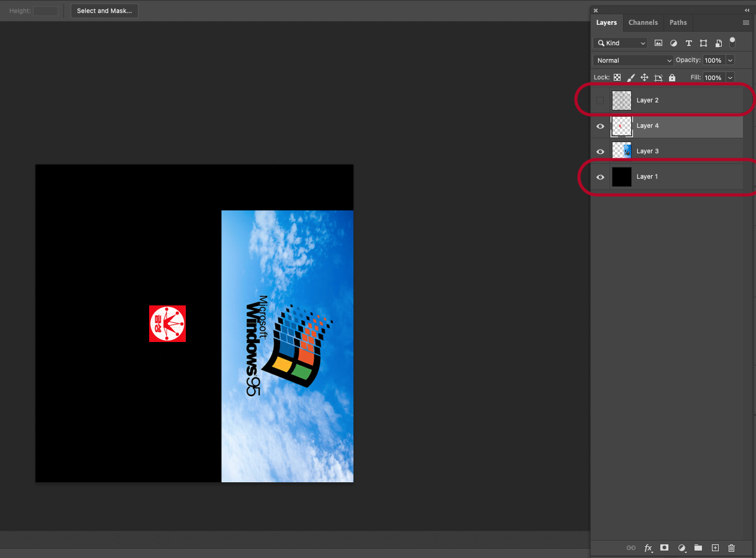This screenshot has width=756, height=558.
Task: Click the Link layers chain icon
Action: (x=631, y=548)
